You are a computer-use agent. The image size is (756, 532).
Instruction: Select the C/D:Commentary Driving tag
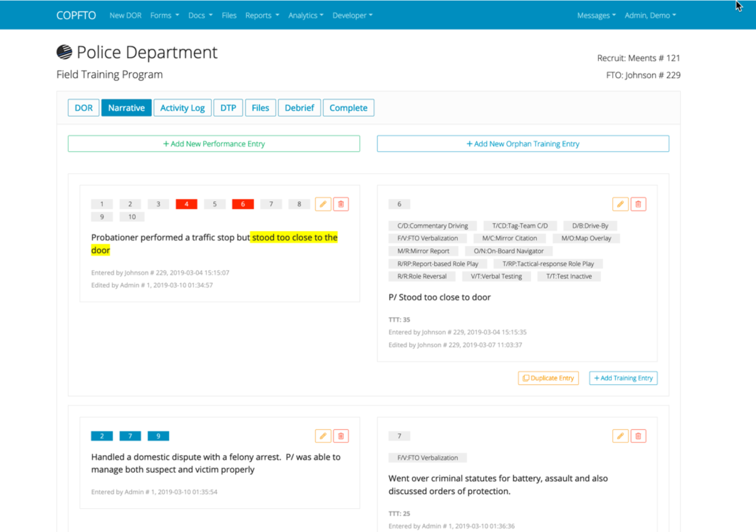432,225
